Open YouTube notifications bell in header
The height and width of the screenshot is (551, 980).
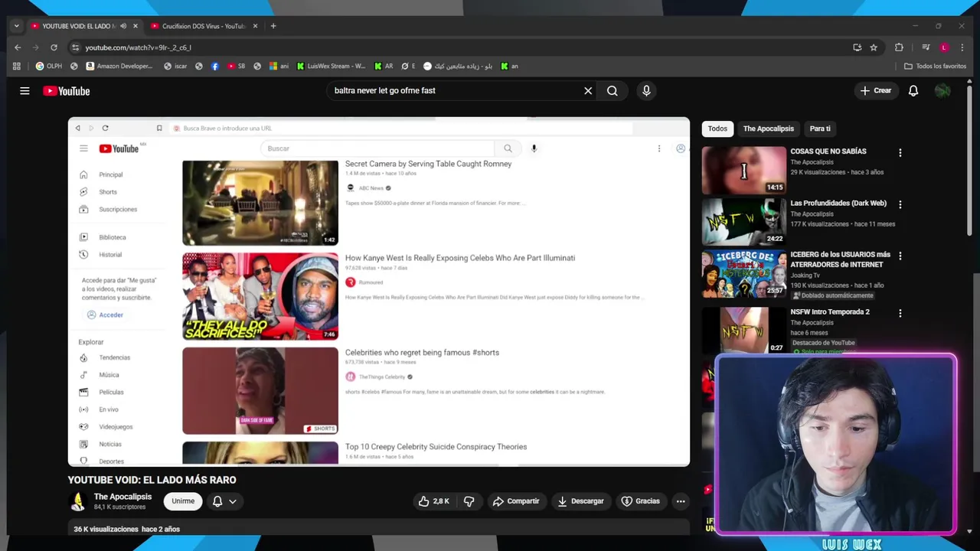913,91
